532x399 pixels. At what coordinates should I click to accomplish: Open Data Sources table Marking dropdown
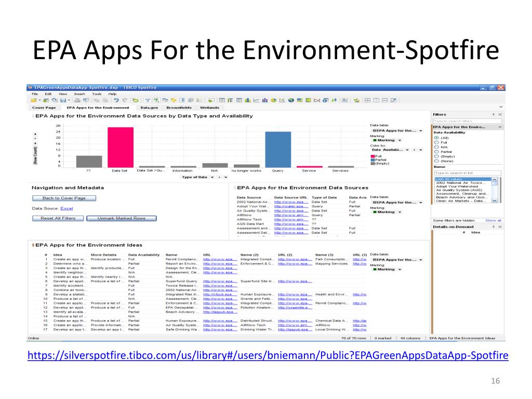(x=387, y=212)
